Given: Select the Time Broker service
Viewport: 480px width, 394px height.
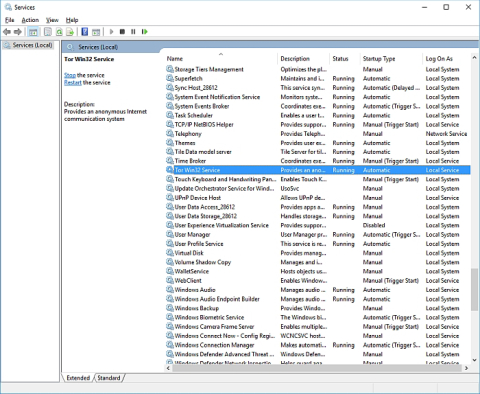Looking at the screenshot, I should pyautogui.click(x=318, y=161).
